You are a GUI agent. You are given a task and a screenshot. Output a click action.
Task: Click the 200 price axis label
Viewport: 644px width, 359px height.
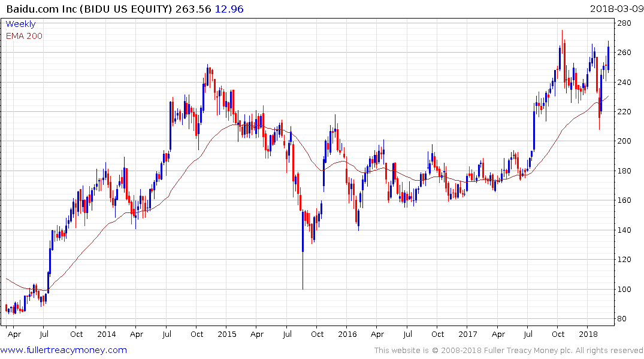pos(625,141)
